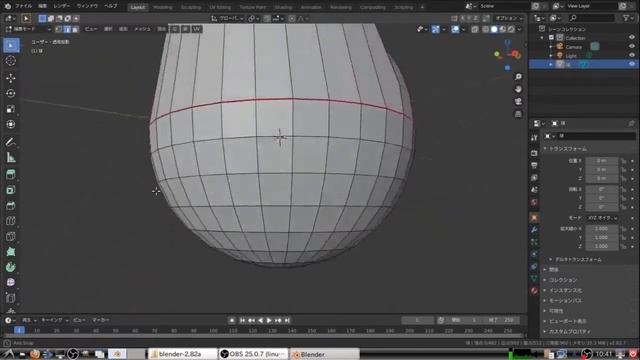
Task: Switch to the Shading workspace tab
Action: [283, 7]
